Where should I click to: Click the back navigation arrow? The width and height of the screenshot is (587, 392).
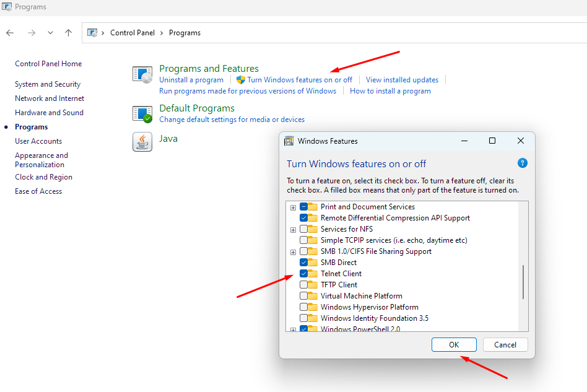tap(10, 32)
